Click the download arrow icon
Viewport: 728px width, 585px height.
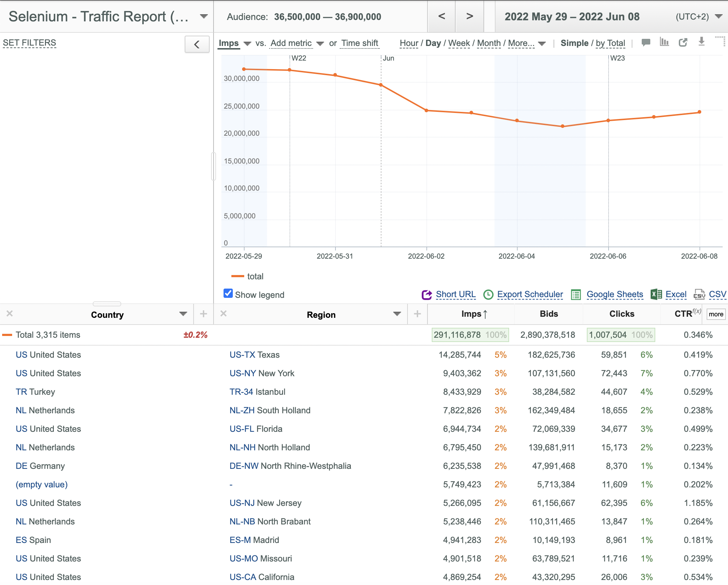click(701, 42)
